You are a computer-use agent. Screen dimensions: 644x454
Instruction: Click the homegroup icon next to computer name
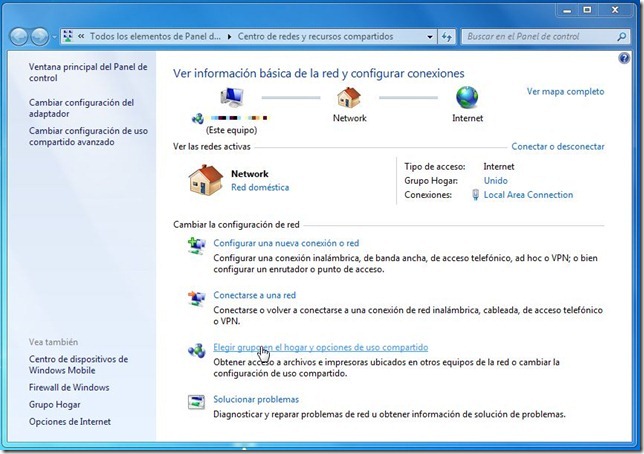click(198, 119)
